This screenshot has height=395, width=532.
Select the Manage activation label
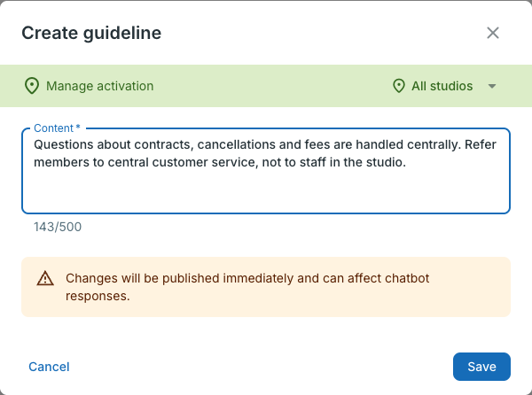point(99,86)
